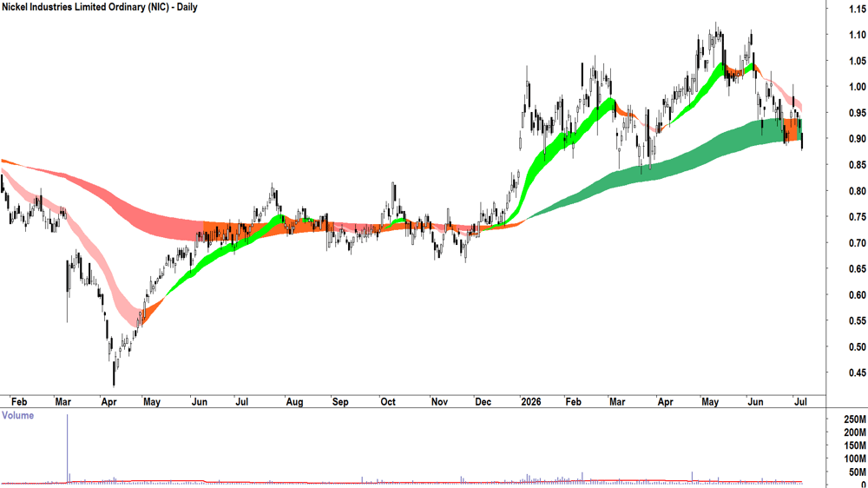Click the chart title Nickel Industries Limited Ordinary (NIC) - Daily
Image resolution: width=868 pixels, height=488 pixels.
(x=100, y=7)
